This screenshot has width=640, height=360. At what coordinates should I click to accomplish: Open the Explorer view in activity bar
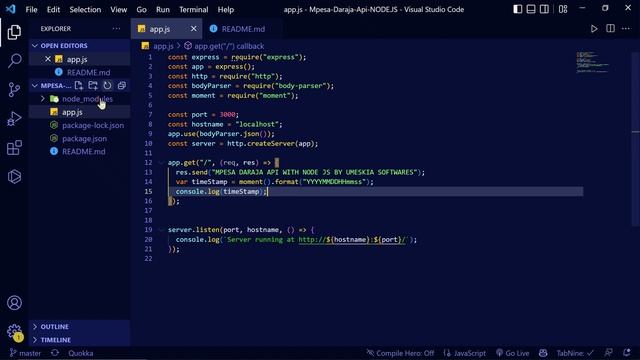click(x=14, y=32)
